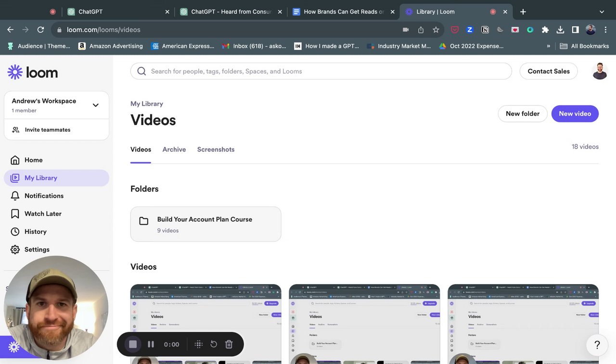Open the Oct 2022 Expense bookmark
The height and width of the screenshot is (364, 616).
click(x=471, y=46)
